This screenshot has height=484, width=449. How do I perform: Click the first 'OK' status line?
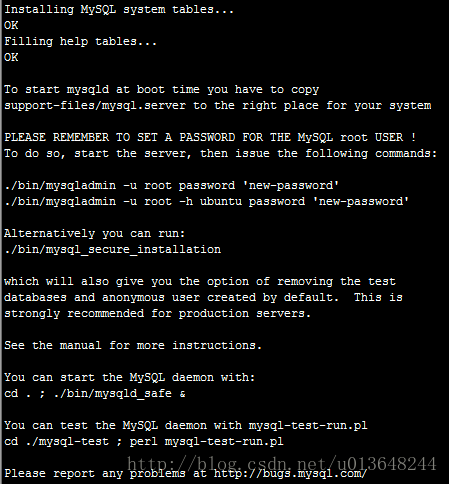click(x=11, y=26)
